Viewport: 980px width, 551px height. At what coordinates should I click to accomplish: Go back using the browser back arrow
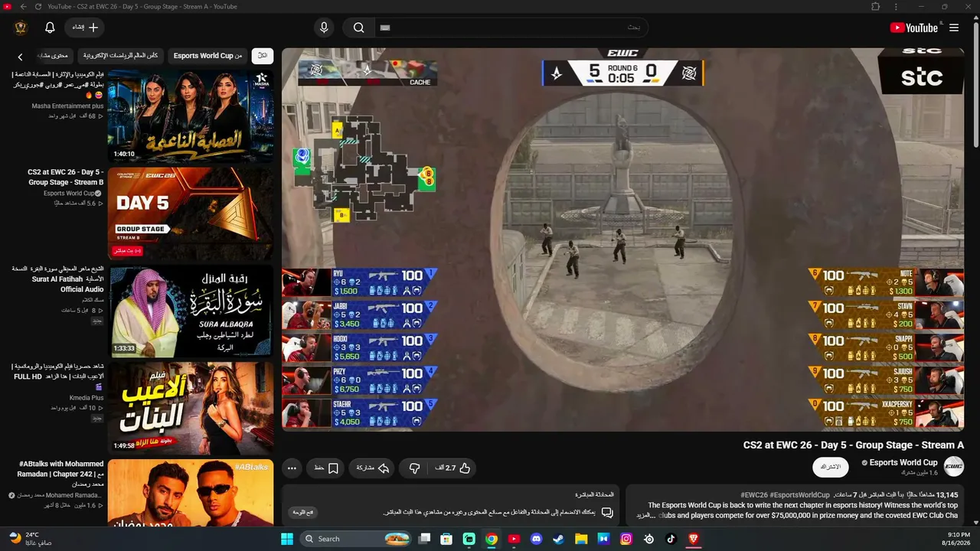[x=23, y=7]
